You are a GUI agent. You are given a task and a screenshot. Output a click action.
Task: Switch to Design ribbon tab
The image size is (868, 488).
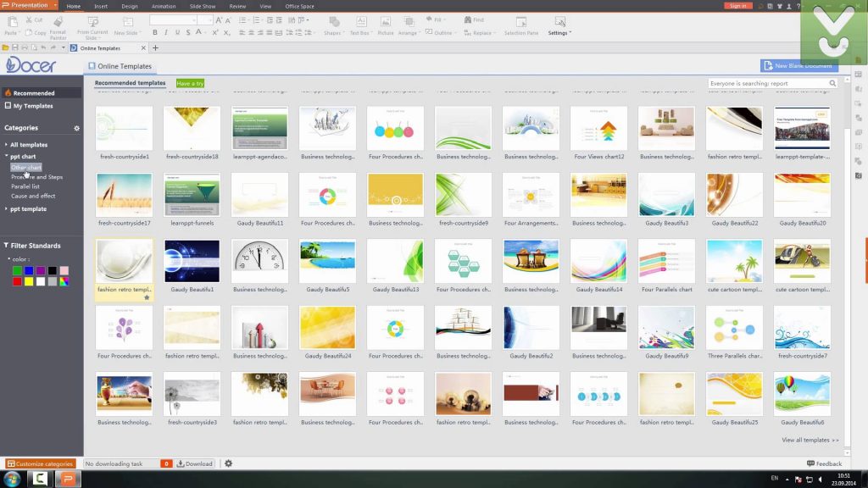pos(130,6)
